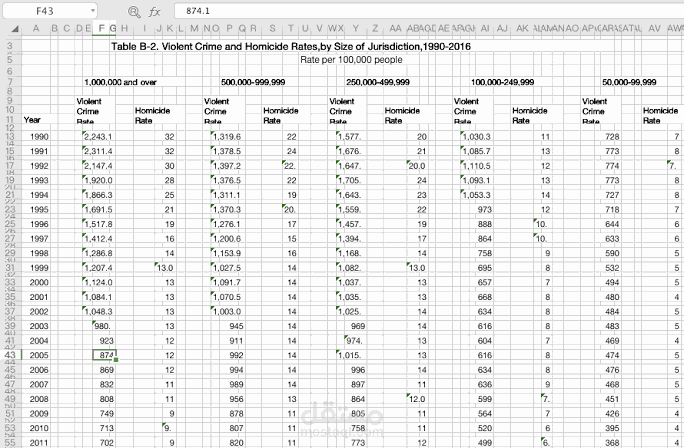Viewport: 684px width, 448px height.
Task: Click the selected cell in row 2005
Action: tap(105, 355)
